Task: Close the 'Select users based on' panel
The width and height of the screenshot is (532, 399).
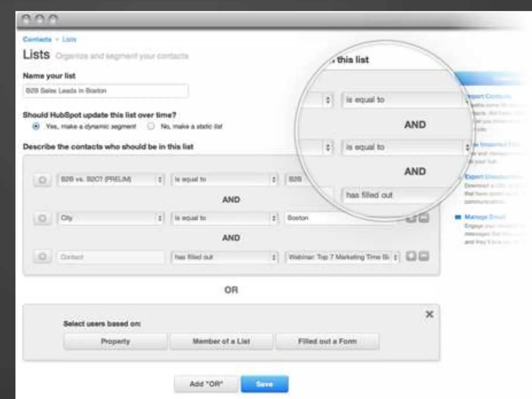Action: [x=429, y=314]
